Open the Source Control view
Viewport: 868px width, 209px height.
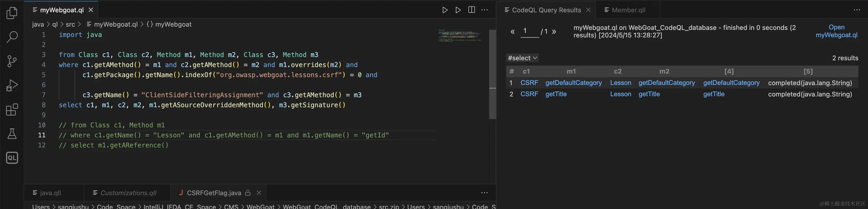point(12,61)
